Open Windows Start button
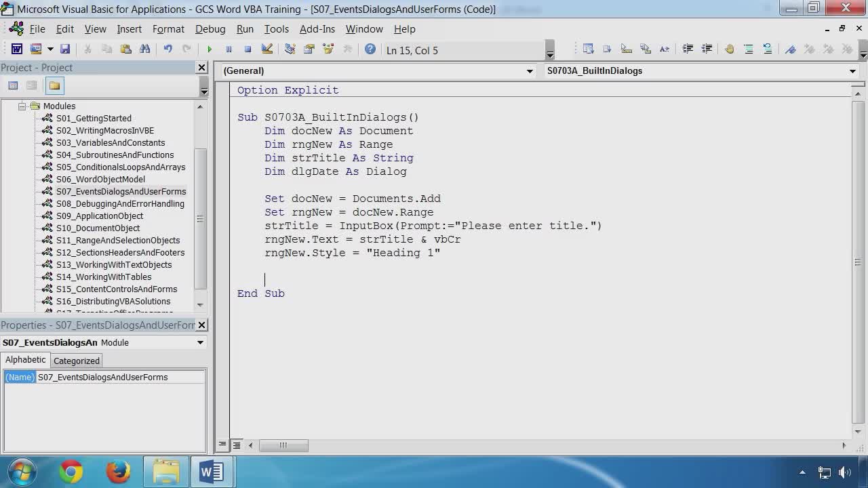 22,472
